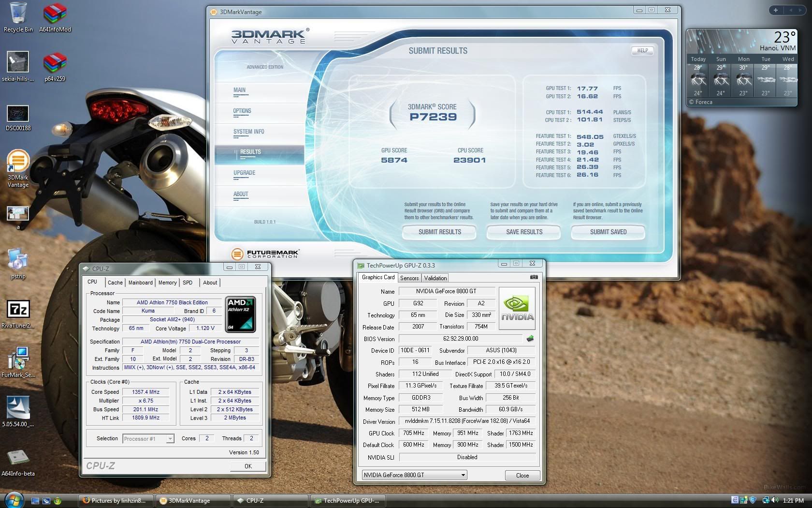Open the Validation tab in GPU-Z
Screen dimensions: 812x508
(x=435, y=278)
